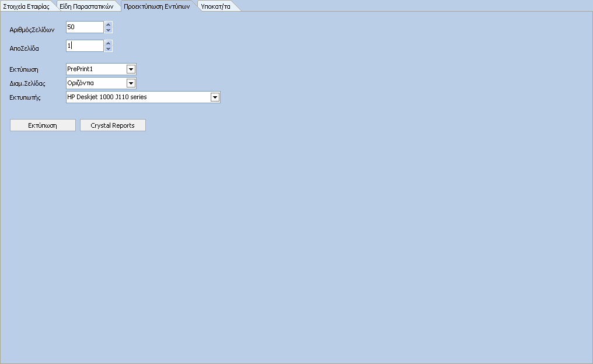This screenshot has height=364, width=593.
Task: Expand the Διαμ.Σελίδας dropdown arrow
Action: 131,83
